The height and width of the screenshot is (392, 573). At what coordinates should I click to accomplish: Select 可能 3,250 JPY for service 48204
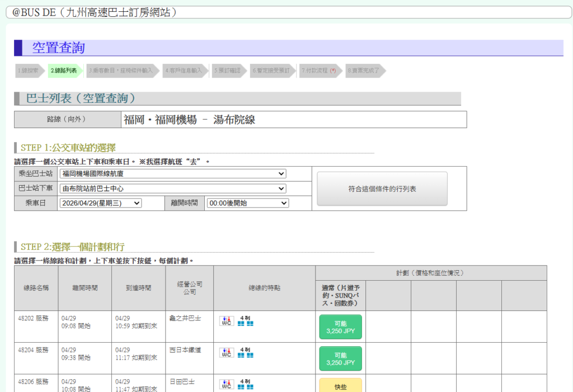[340, 358]
